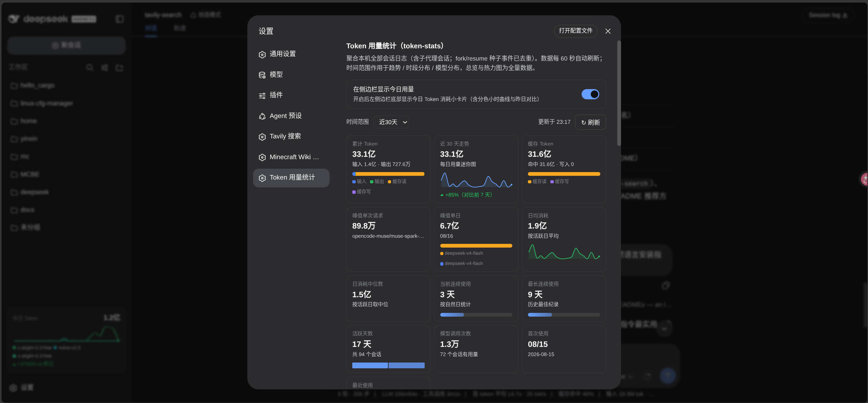Click the +85% 对比前 7 天 text

tap(466, 195)
